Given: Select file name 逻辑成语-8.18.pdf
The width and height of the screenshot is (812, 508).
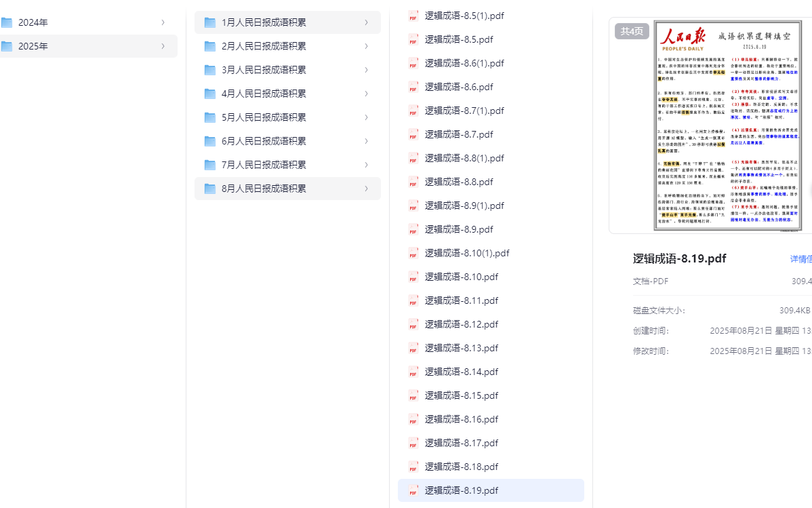Looking at the screenshot, I should [462, 467].
